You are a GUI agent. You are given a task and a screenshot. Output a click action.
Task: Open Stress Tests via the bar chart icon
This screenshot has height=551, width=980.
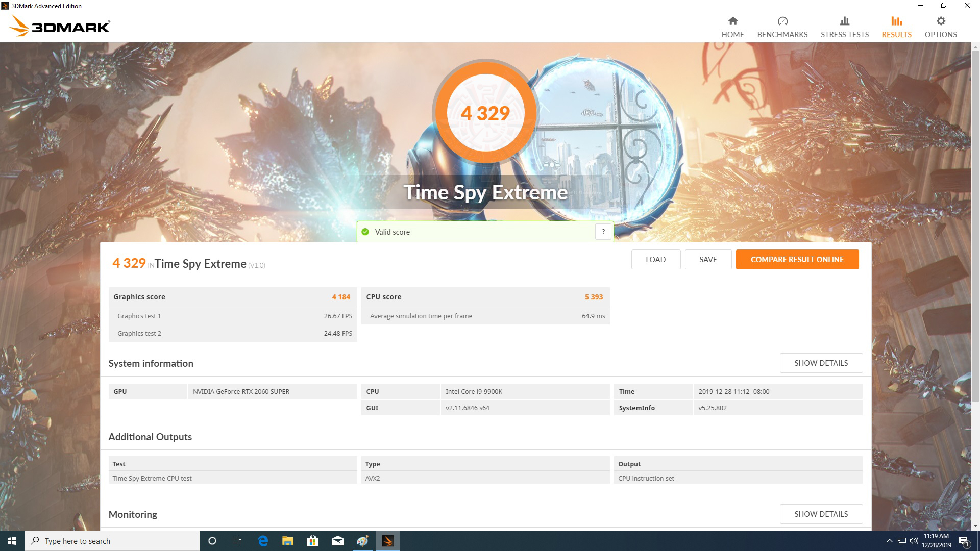(844, 21)
